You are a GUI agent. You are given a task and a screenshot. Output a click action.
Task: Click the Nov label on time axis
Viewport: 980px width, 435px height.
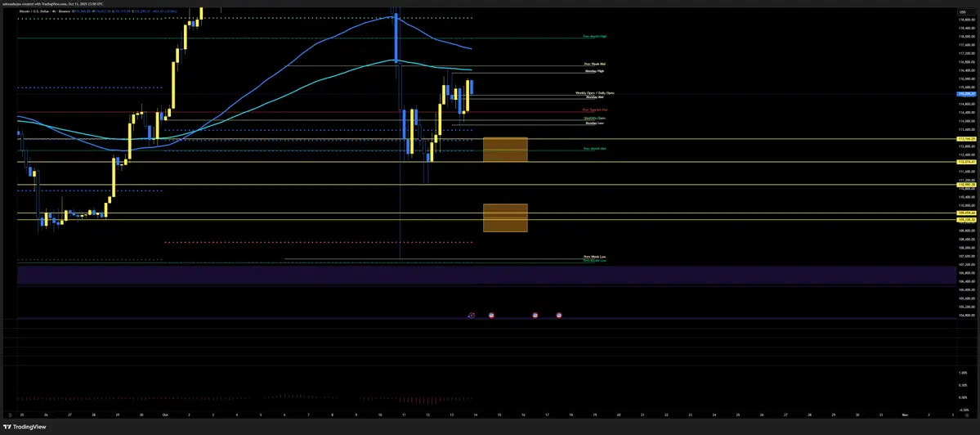click(x=904, y=415)
